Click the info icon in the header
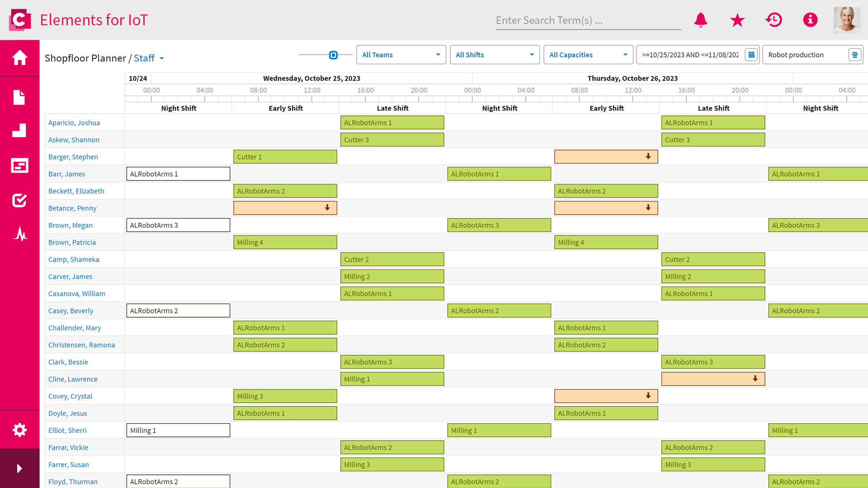Viewport: 868px width, 488px height. [x=810, y=20]
